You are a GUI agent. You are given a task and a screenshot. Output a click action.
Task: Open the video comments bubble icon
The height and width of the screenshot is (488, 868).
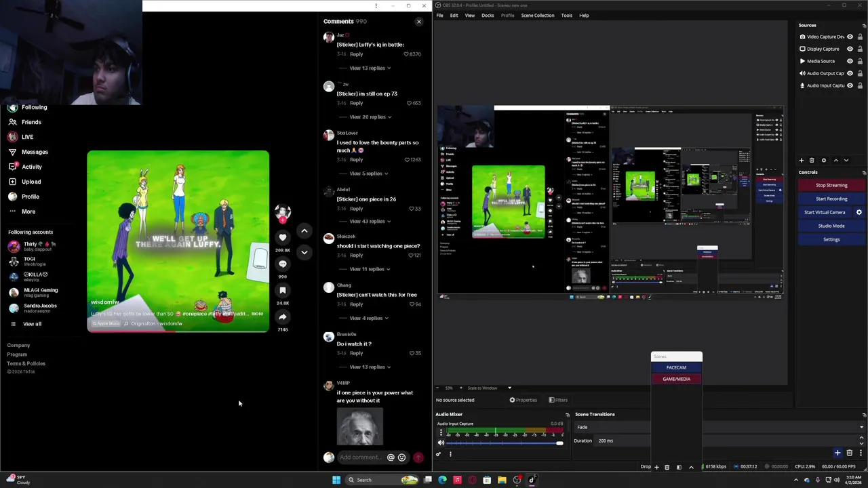click(283, 264)
